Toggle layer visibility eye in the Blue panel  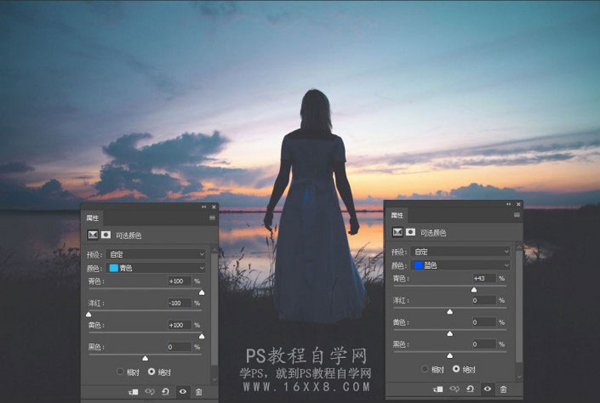(488, 389)
